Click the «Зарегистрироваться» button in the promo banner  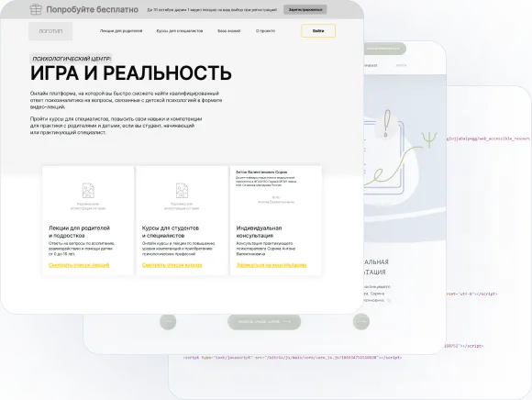click(x=305, y=10)
